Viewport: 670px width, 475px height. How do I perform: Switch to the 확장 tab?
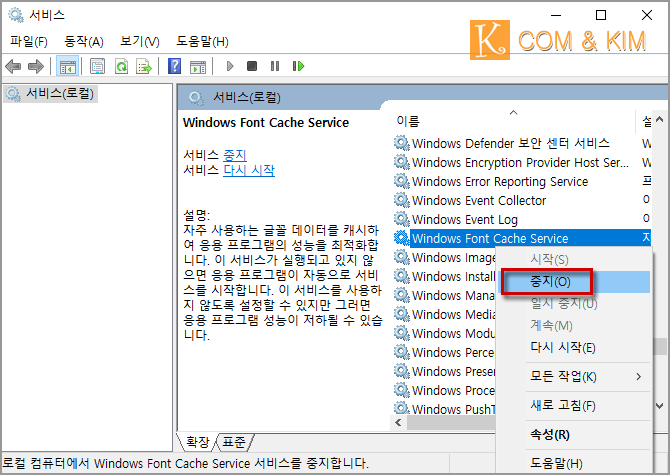tap(197, 442)
